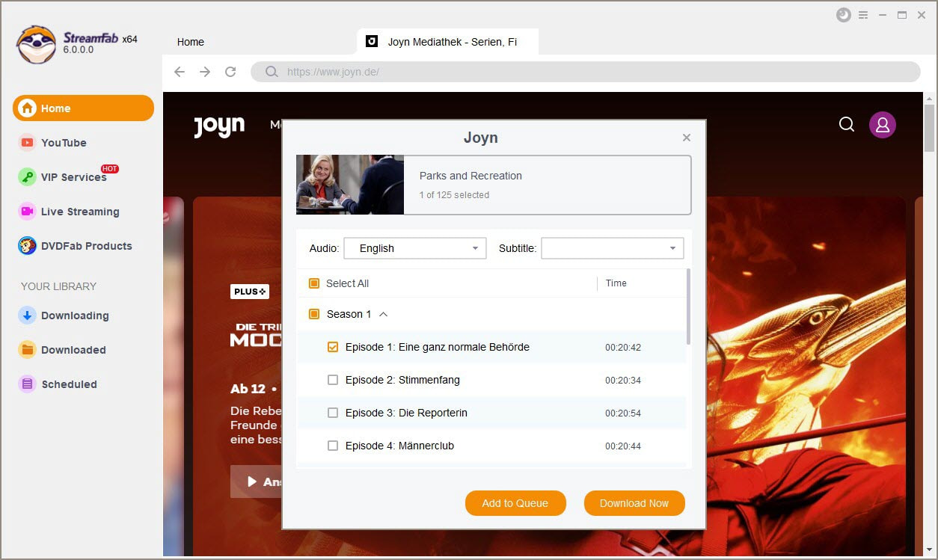Go forward with browser forward arrow
Viewport: 938px width, 560px height.
(205, 72)
